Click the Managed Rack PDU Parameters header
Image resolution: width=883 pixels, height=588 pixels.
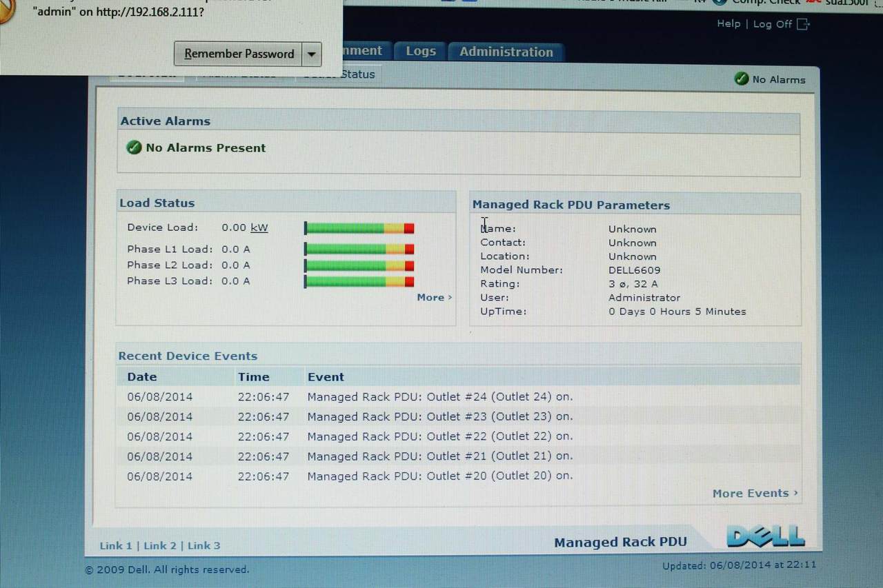point(571,205)
